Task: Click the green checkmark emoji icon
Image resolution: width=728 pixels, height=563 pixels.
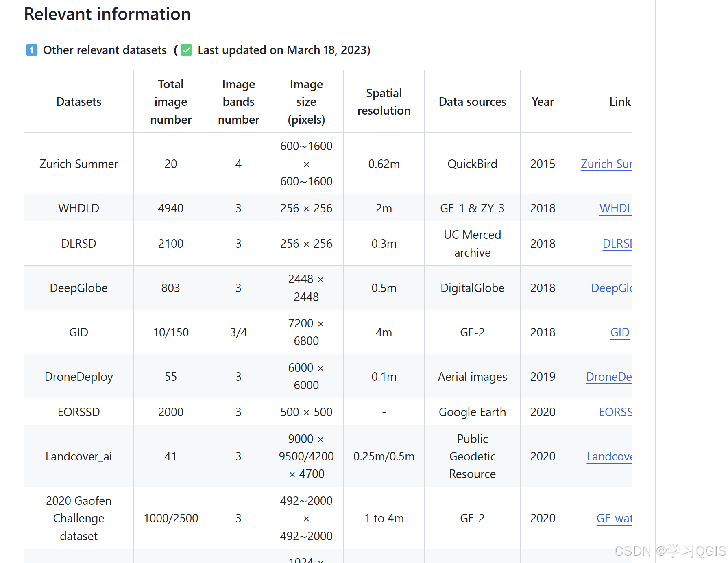Action: (186, 50)
